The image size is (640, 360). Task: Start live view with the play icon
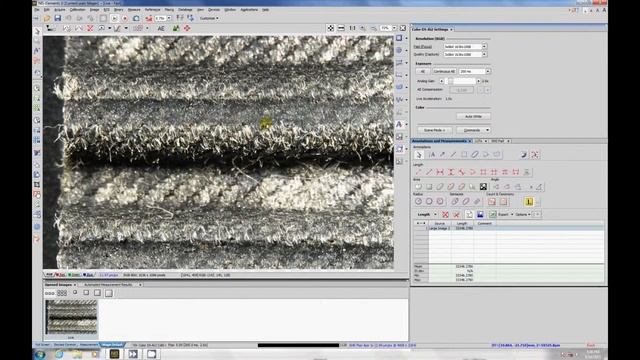coord(114,18)
